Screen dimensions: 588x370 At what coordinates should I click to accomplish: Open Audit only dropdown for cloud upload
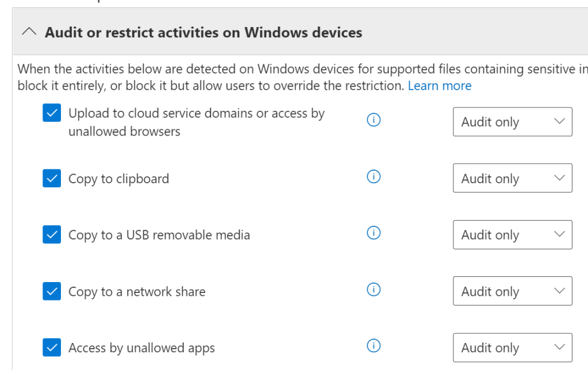click(512, 122)
